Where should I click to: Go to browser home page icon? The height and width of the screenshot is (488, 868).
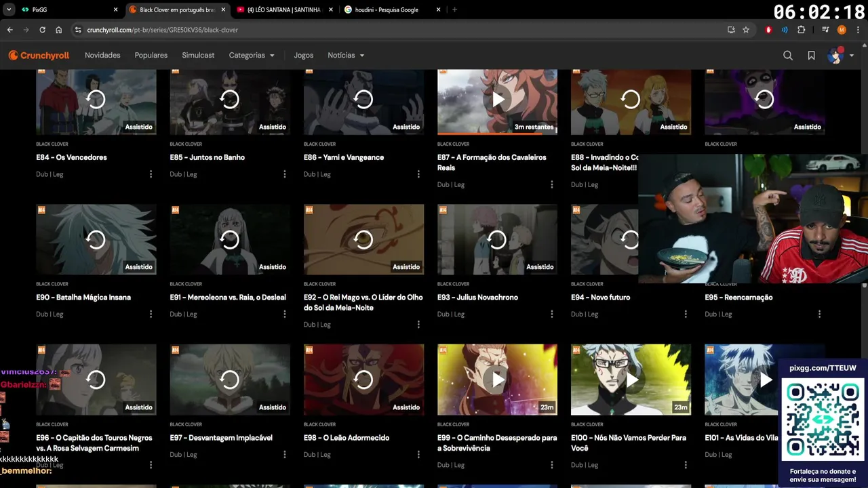pos(58,30)
